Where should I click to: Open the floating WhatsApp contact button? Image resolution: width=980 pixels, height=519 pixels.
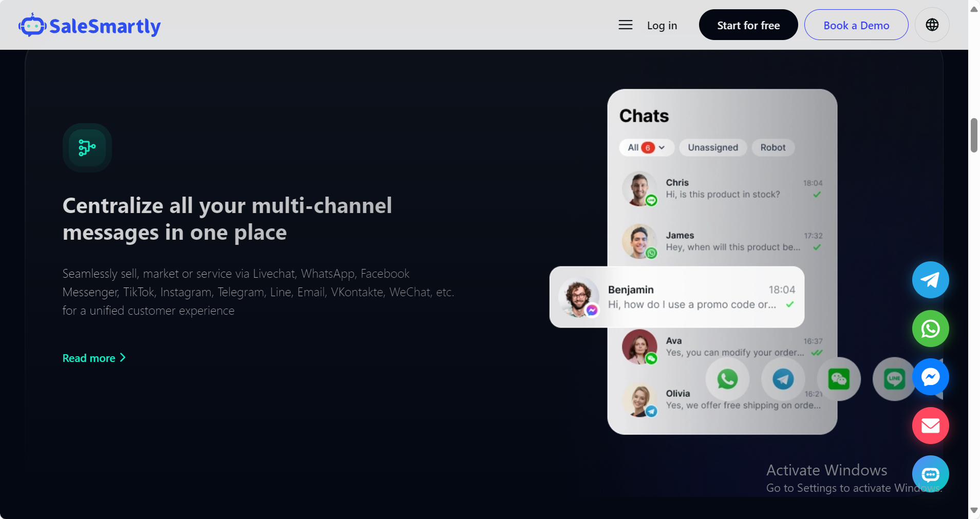tap(930, 329)
